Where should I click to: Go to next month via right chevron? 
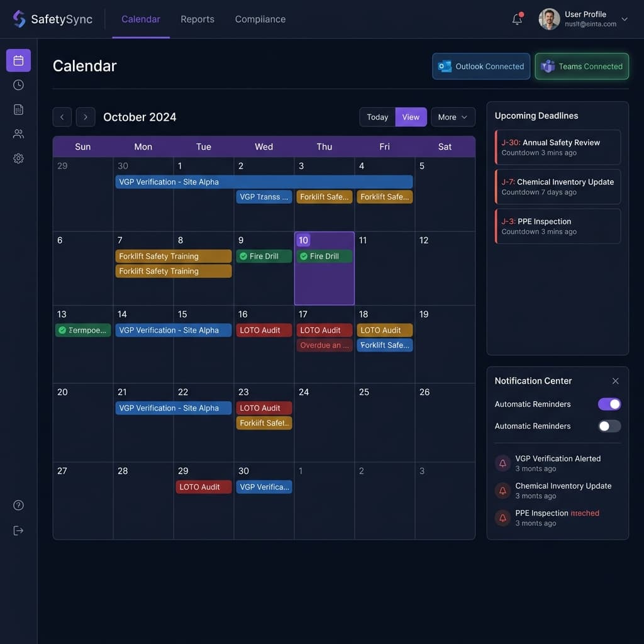(85, 117)
